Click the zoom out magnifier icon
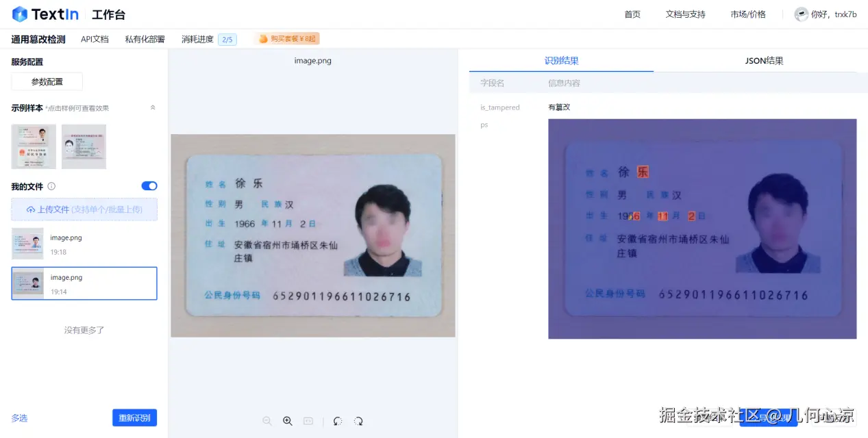Viewport: 868px width, 438px height. tap(267, 421)
